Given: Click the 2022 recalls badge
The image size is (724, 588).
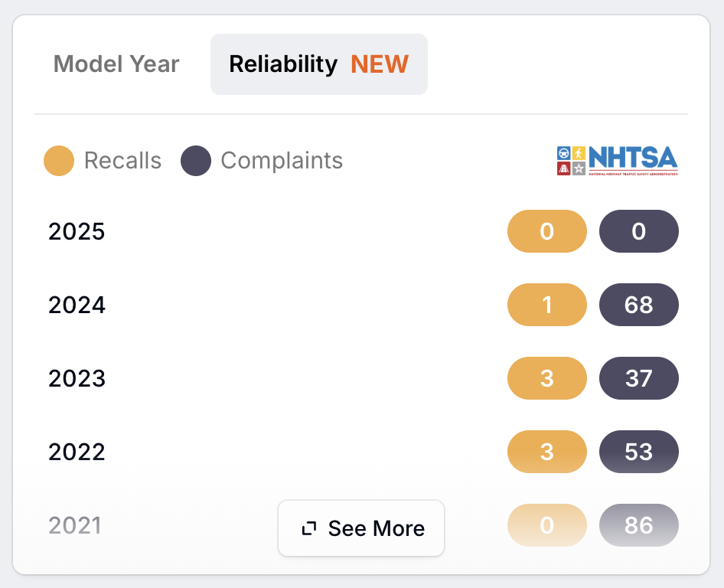Looking at the screenshot, I should point(547,451).
